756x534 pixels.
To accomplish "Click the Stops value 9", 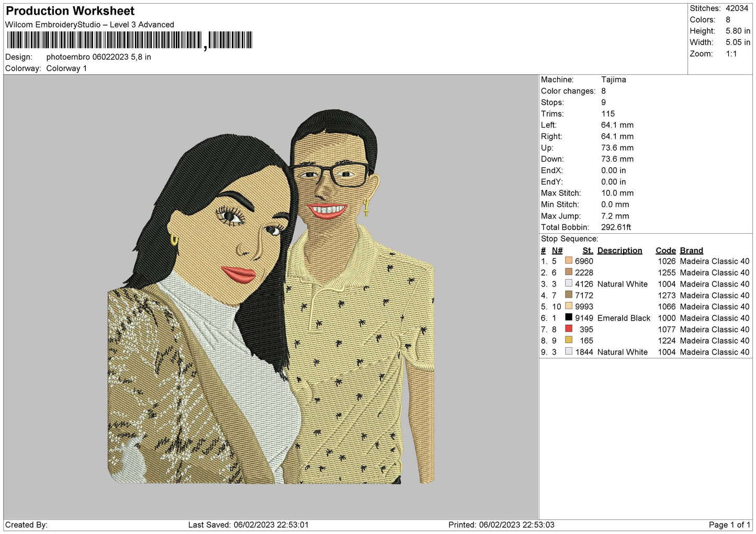I will click(603, 103).
